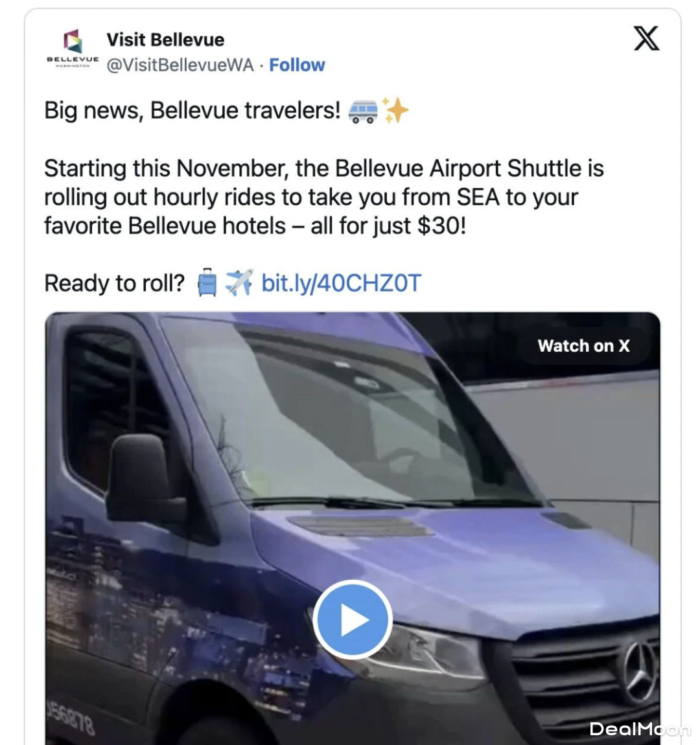
Task: Click the "Ready to roll?" text
Action: click(x=115, y=283)
